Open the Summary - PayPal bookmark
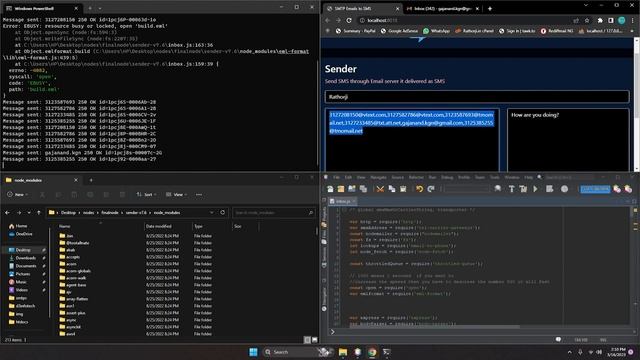640x360 pixels. [x=356, y=31]
